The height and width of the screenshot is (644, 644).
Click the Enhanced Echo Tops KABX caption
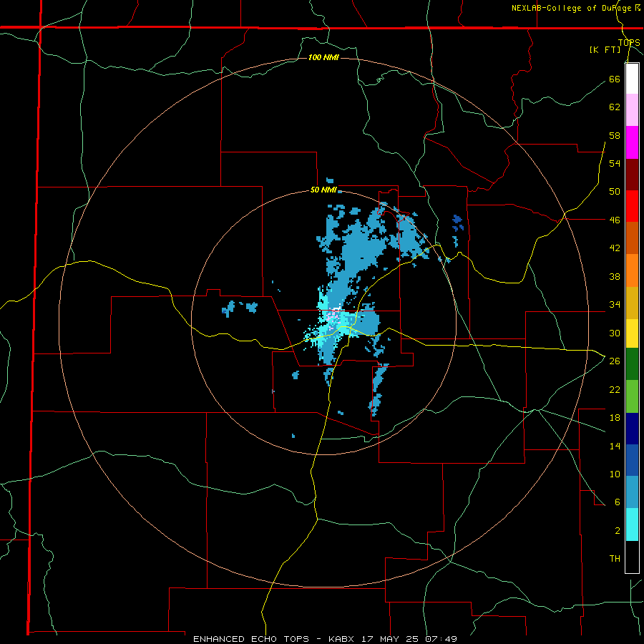[x=325, y=639]
